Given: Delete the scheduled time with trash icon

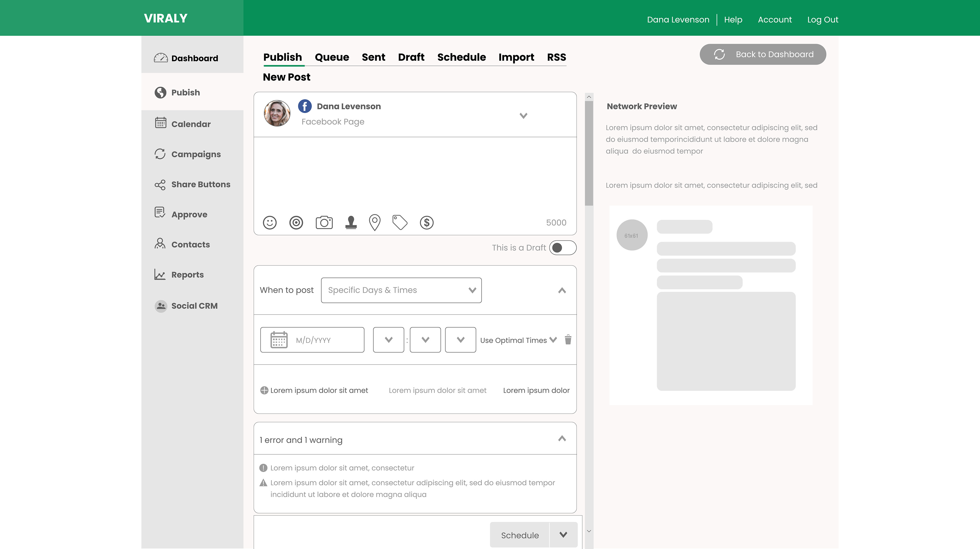Looking at the screenshot, I should click(x=568, y=340).
